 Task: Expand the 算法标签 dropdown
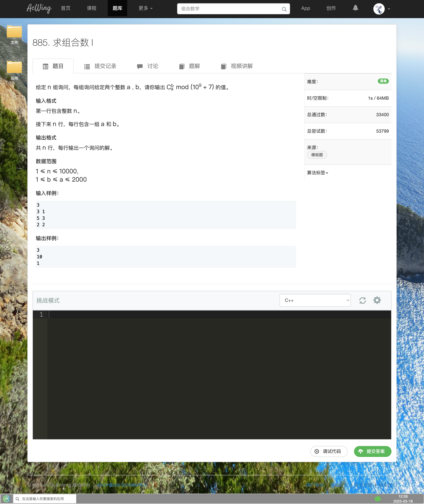[x=317, y=173]
